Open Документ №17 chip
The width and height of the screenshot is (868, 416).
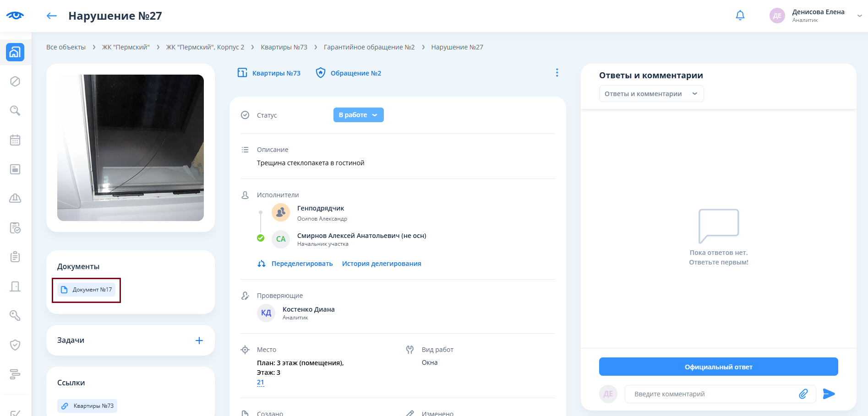click(87, 290)
